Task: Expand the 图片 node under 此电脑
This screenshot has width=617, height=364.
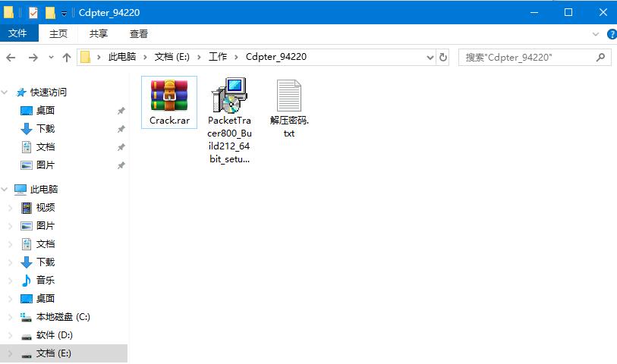Action: [x=11, y=226]
